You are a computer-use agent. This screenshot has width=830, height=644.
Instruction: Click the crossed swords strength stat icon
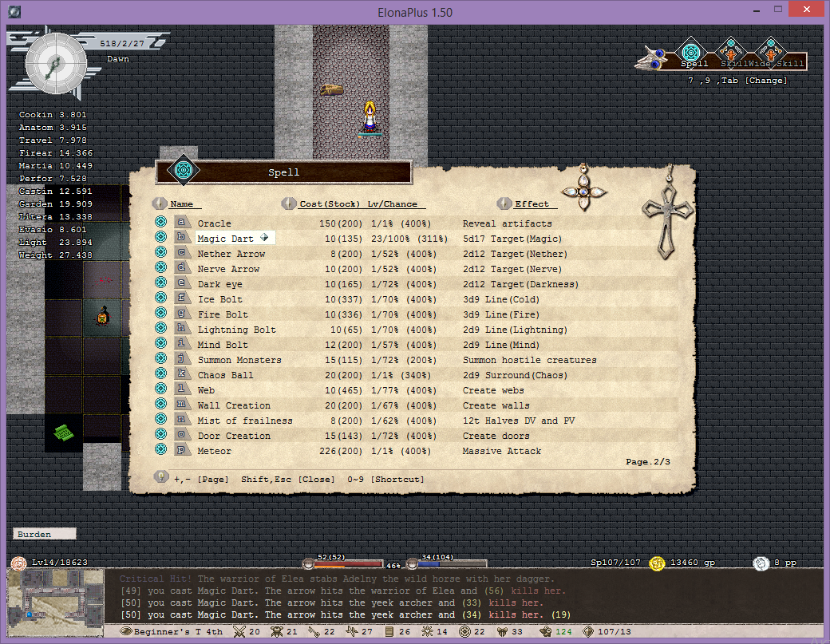click(x=239, y=631)
